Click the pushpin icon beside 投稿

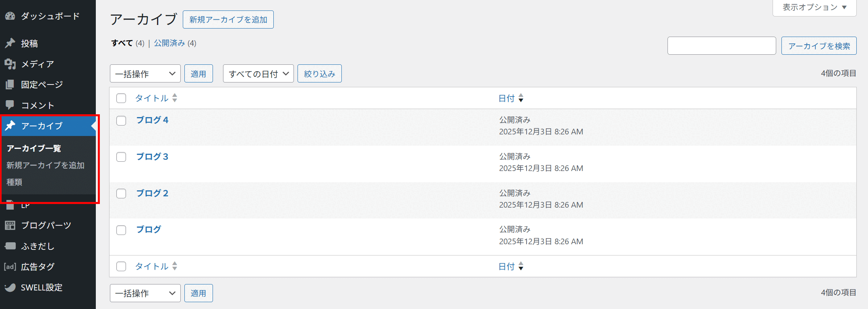(10, 43)
